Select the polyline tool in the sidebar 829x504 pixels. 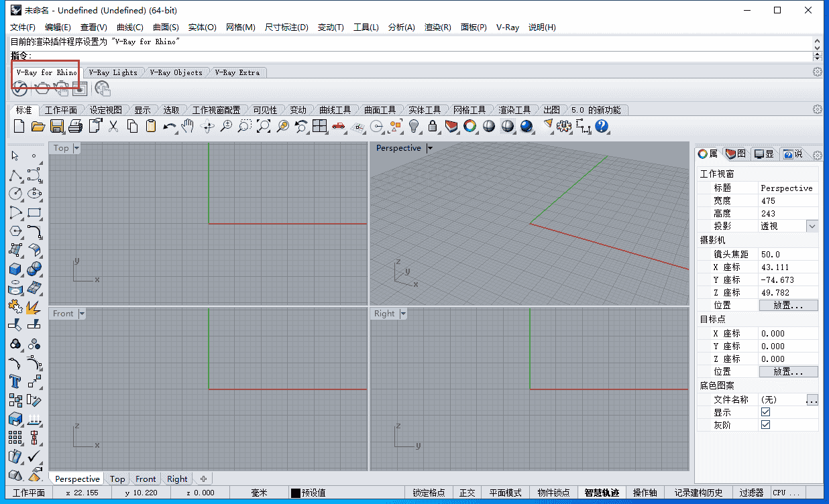14,176
